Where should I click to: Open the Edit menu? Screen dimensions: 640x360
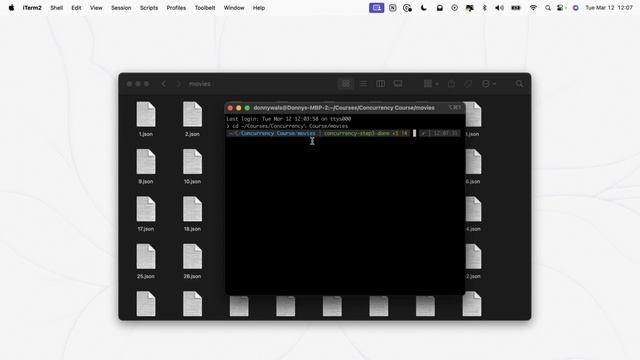(76, 8)
